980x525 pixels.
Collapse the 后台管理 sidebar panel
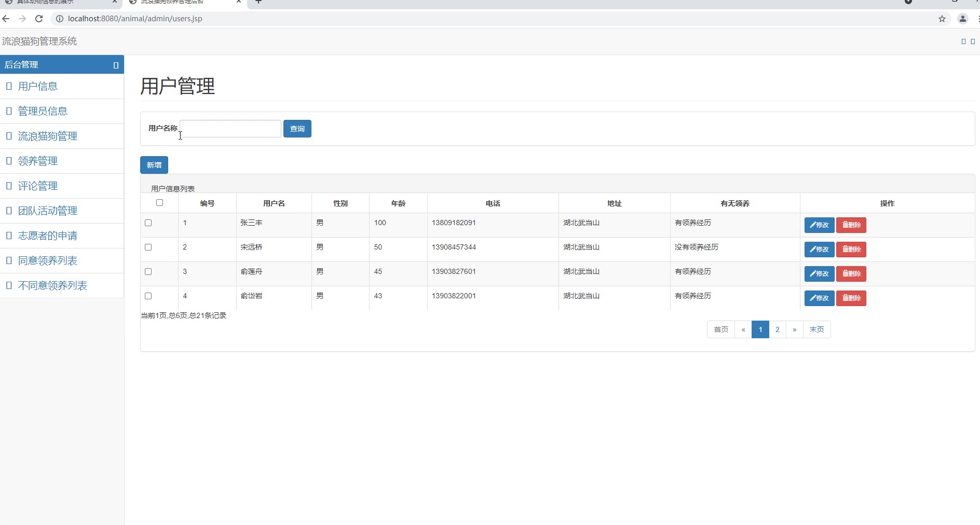(x=116, y=65)
